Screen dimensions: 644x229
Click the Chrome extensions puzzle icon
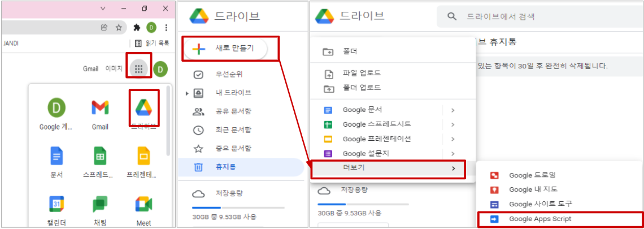tap(136, 27)
